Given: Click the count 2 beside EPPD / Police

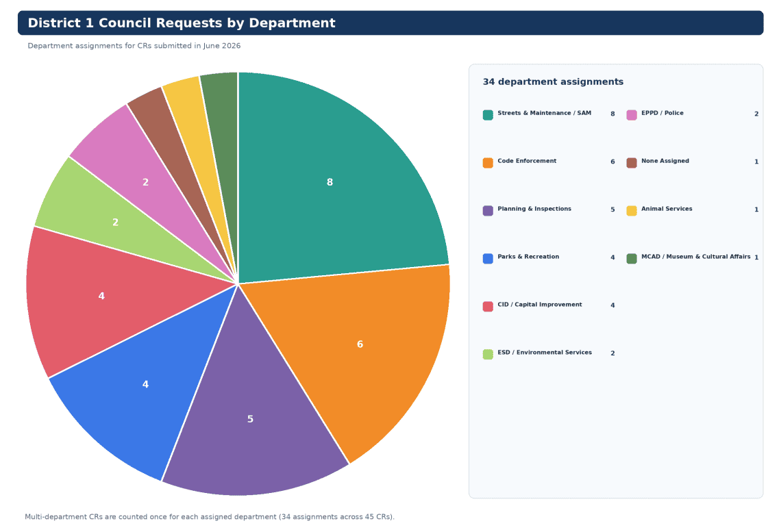Looking at the screenshot, I should click(x=756, y=114).
